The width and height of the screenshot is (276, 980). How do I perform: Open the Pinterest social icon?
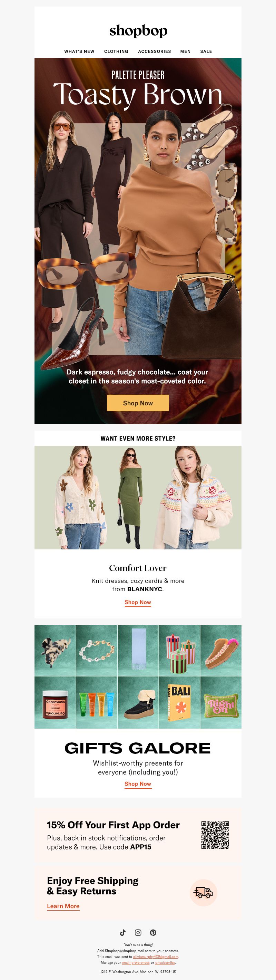tap(153, 932)
